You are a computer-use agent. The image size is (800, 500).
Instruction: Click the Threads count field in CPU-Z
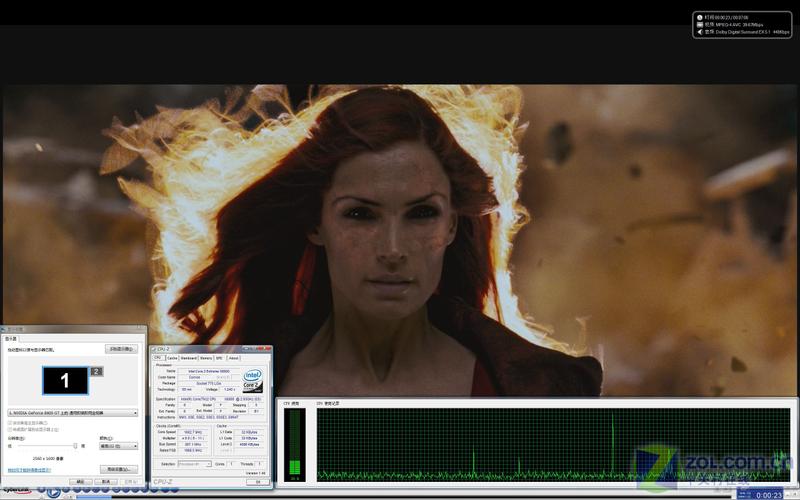[x=259, y=464]
